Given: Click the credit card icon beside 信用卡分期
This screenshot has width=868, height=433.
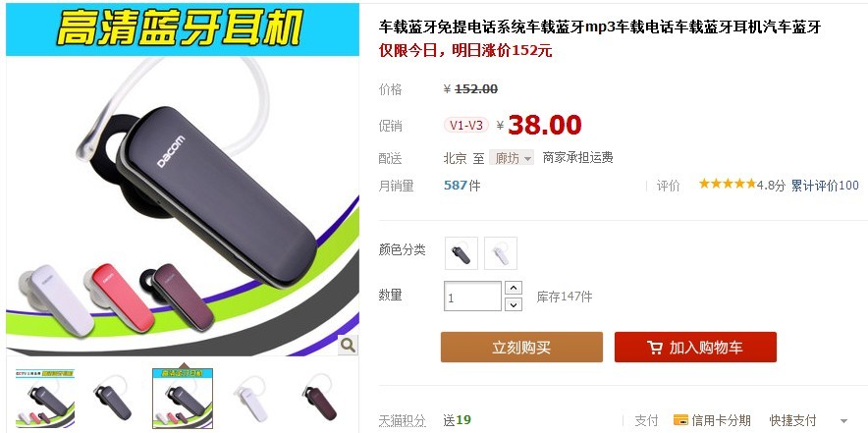Looking at the screenshot, I should click(x=680, y=419).
